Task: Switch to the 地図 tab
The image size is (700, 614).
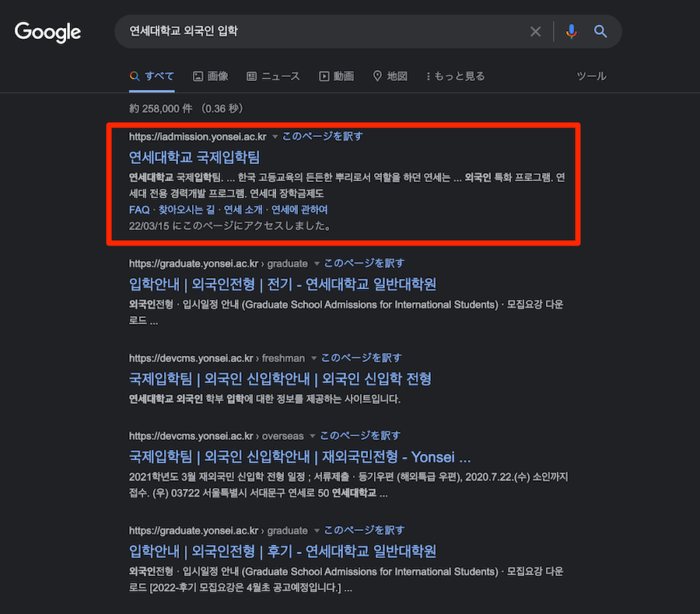Action: tap(390, 76)
